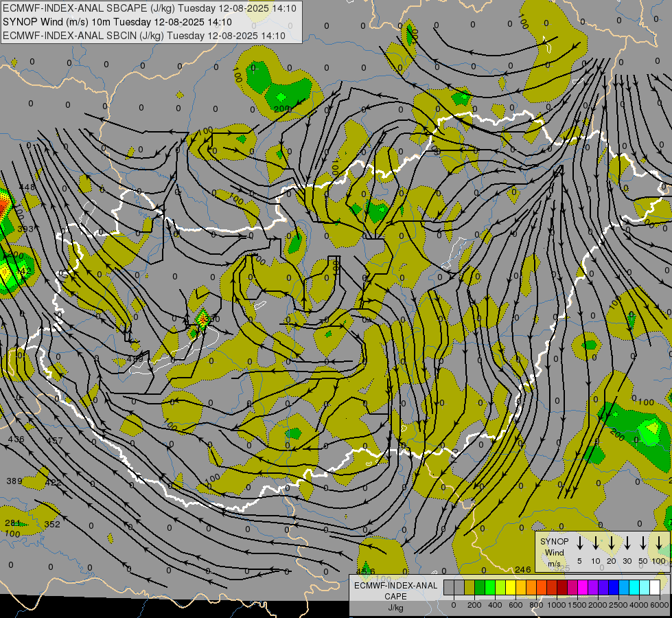Screen dimensions: 672x618
Task: Click the map value 436
Action: tap(16, 439)
